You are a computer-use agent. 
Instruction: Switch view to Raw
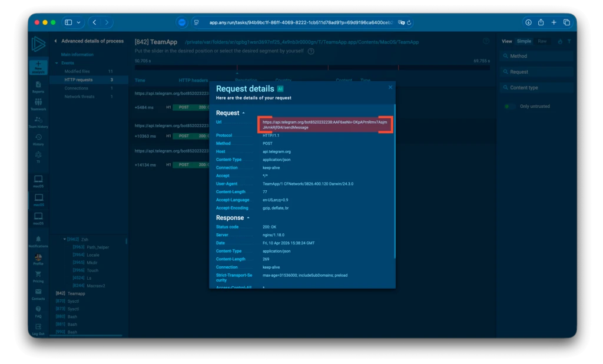[542, 41]
